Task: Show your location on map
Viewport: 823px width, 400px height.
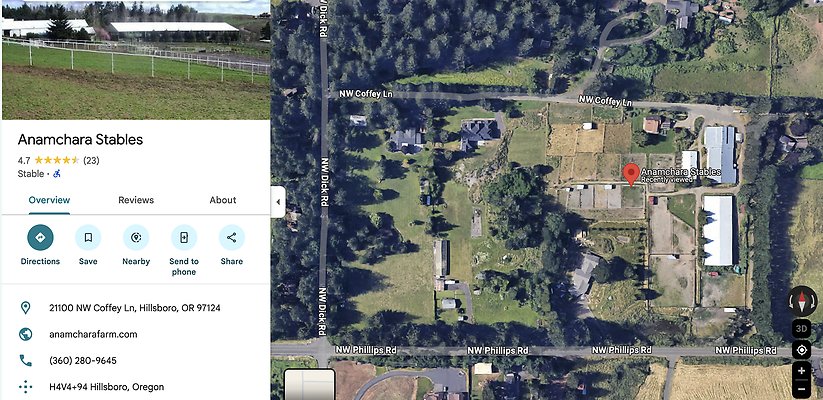Action: point(801,350)
